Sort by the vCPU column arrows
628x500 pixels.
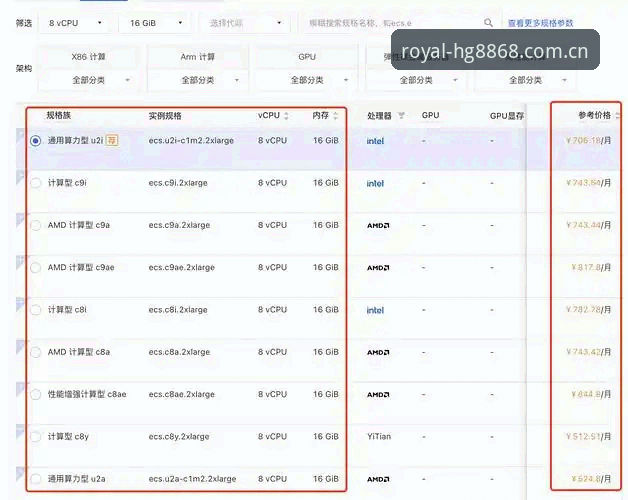[x=286, y=116]
